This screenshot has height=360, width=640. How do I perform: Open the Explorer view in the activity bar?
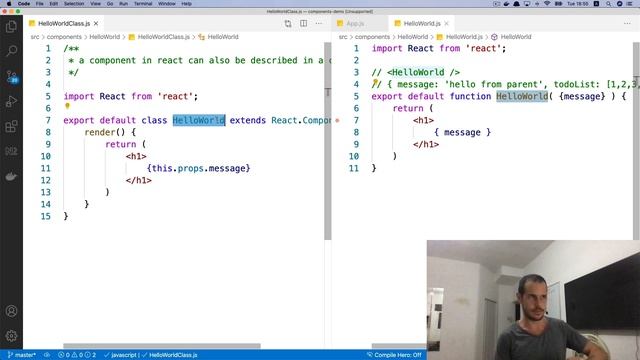click(11, 27)
